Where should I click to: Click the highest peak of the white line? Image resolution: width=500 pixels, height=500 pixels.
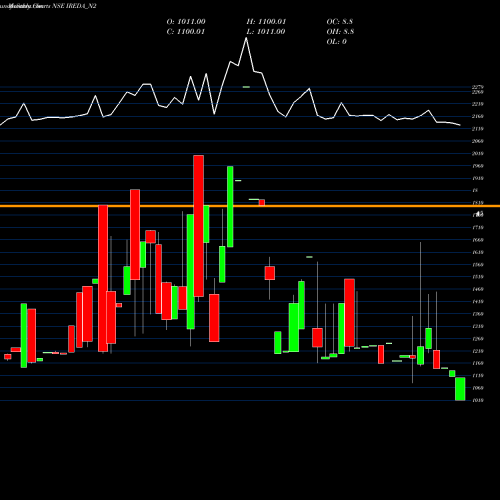(x=246, y=38)
